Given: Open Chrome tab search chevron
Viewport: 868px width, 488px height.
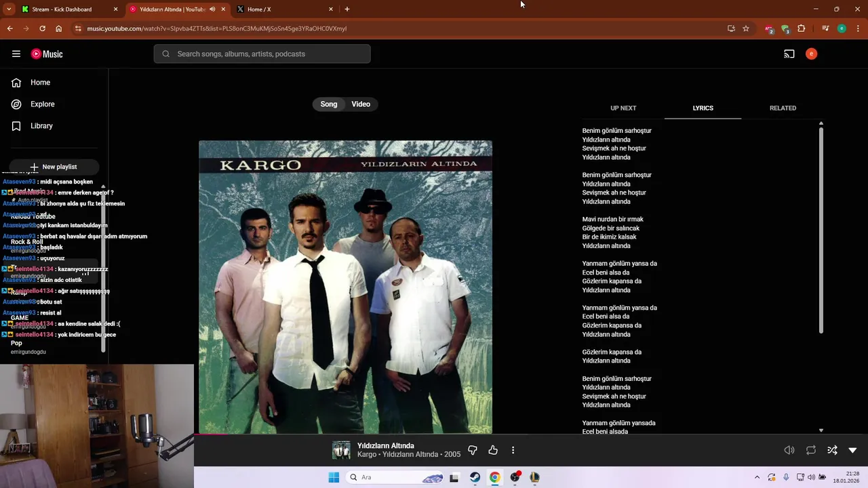Looking at the screenshot, I should pyautogui.click(x=9, y=9).
